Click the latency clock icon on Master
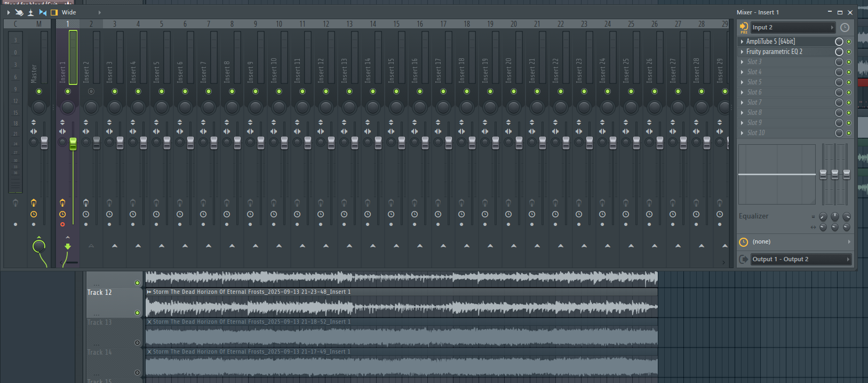 click(x=34, y=214)
